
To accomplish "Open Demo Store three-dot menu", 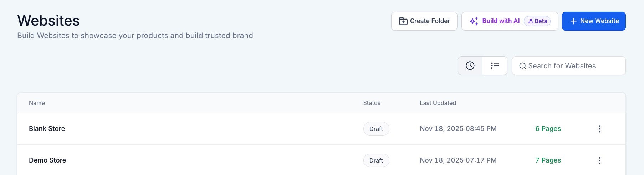I will click(x=599, y=160).
